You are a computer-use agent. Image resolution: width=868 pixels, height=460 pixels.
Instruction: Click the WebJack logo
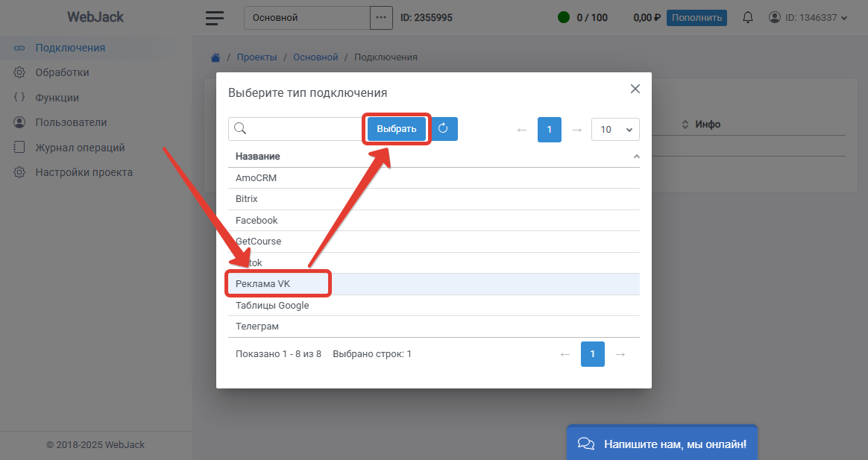(x=95, y=16)
